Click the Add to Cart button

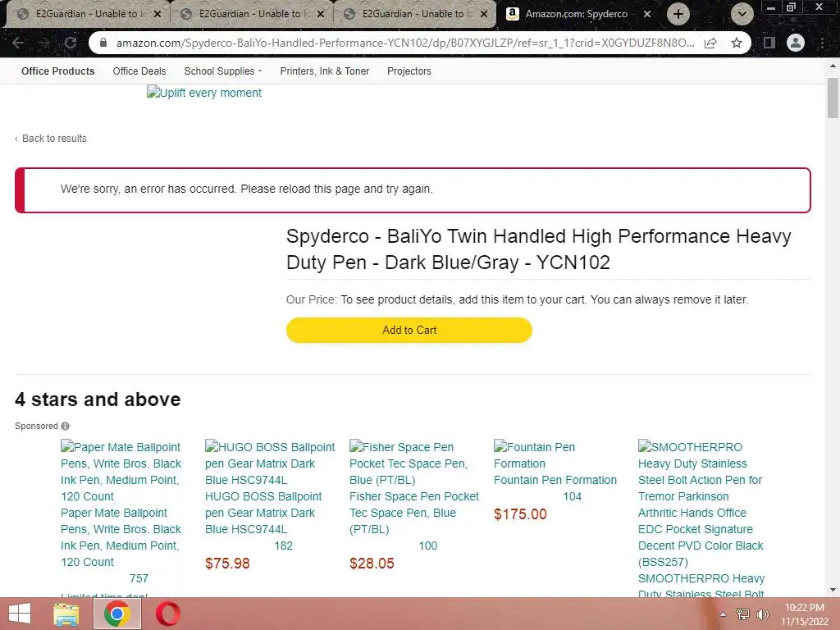(409, 330)
